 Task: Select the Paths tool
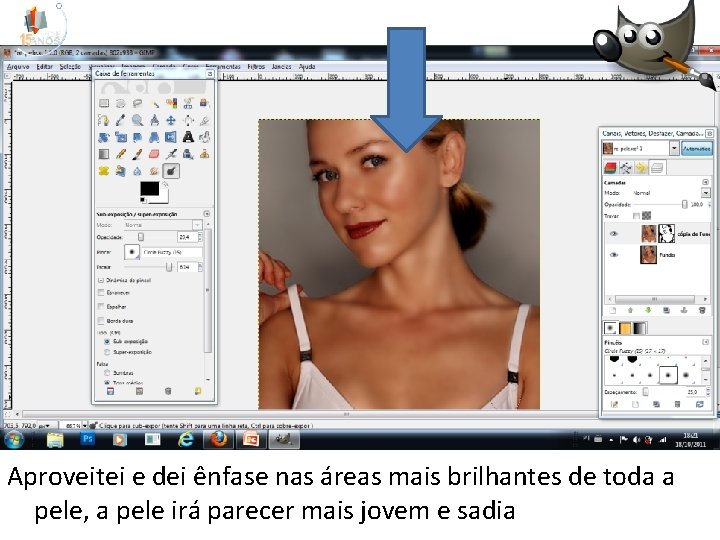click(104, 120)
